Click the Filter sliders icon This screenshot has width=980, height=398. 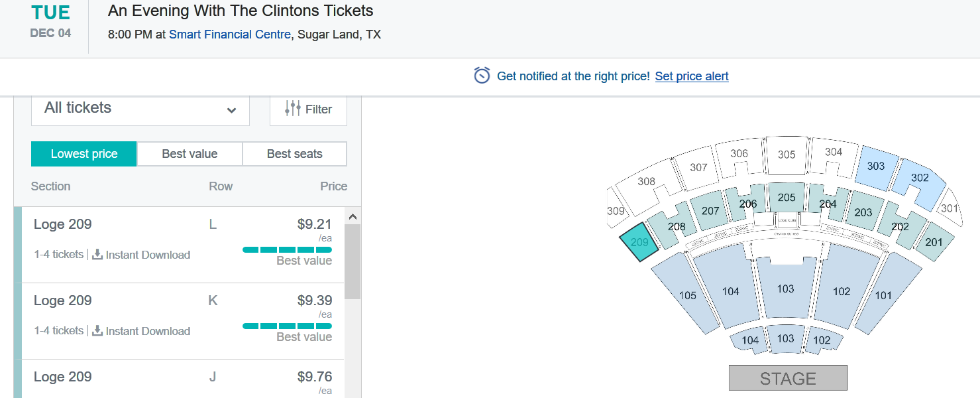[x=292, y=109]
